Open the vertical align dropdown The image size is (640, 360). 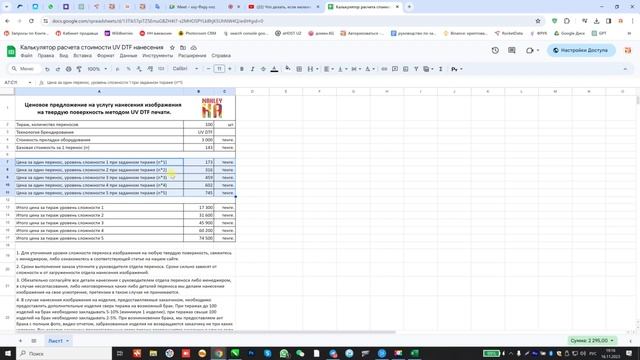tap(342, 69)
